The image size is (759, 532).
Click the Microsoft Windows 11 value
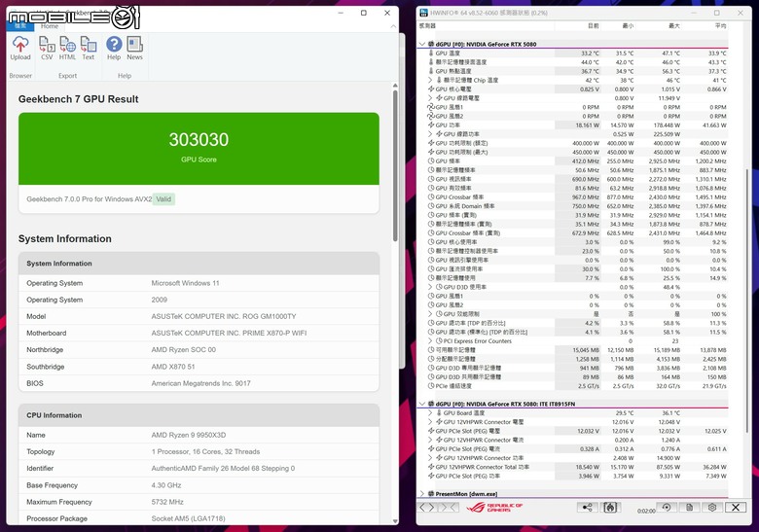click(186, 283)
